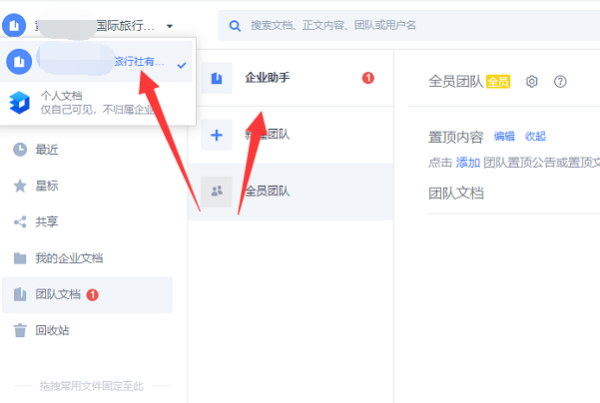Open 共享 shared documents
The width and height of the screenshot is (600, 403).
click(x=87, y=222)
